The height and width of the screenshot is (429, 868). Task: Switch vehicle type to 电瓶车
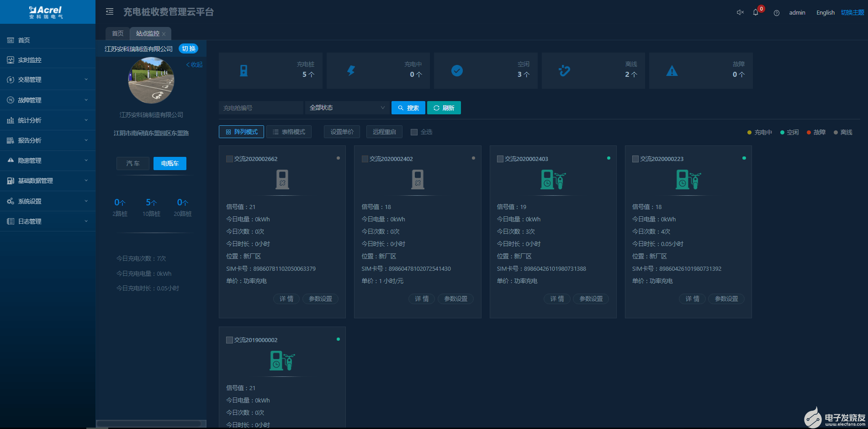click(x=170, y=163)
